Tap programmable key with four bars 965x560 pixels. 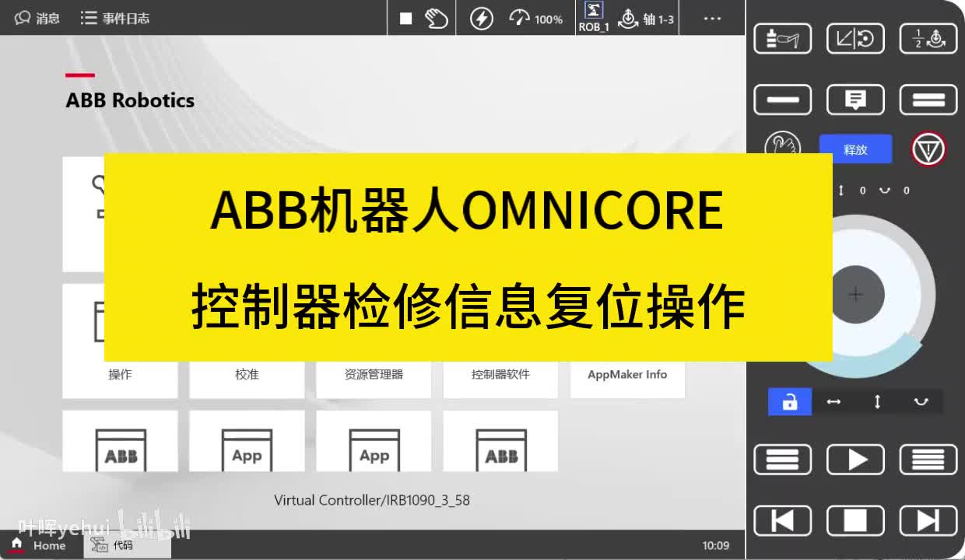(x=928, y=460)
